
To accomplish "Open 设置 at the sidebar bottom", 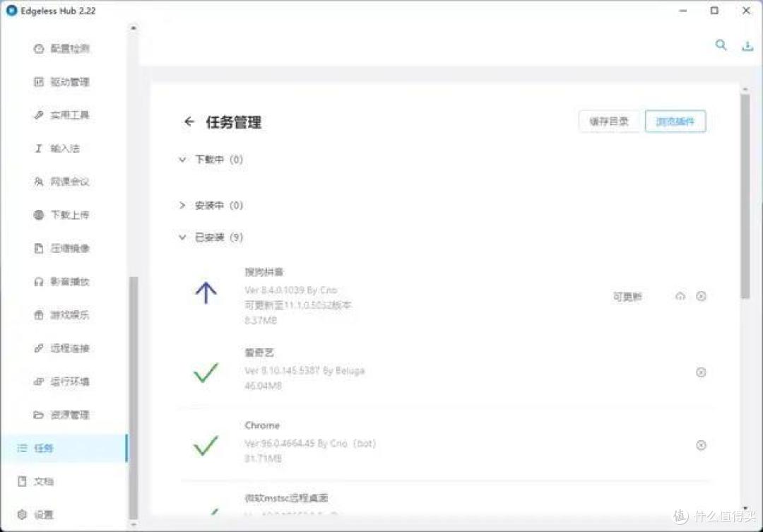I will pos(42,514).
